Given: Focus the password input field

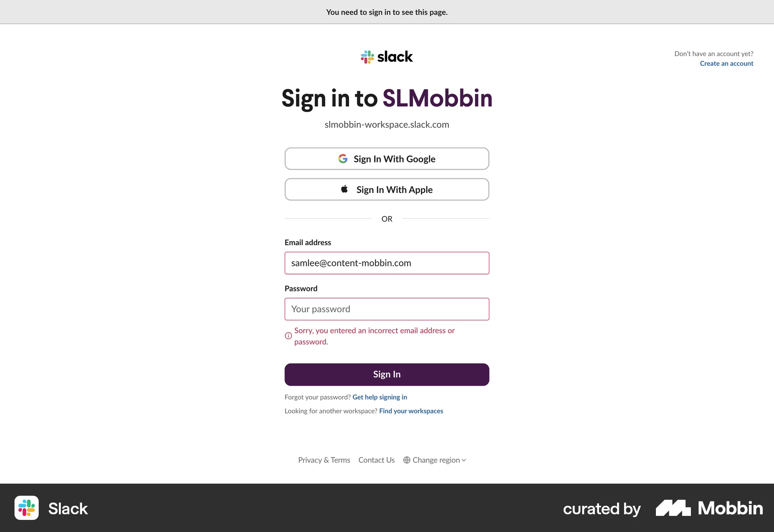Looking at the screenshot, I should [x=387, y=309].
